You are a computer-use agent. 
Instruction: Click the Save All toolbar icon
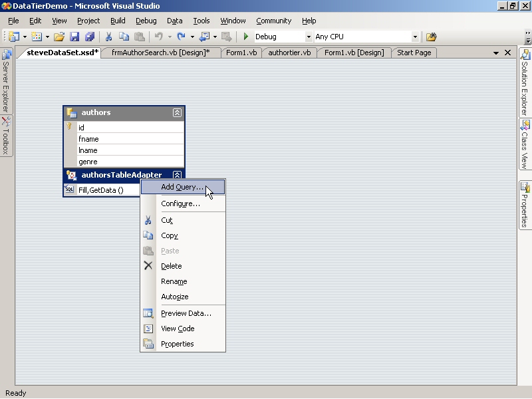(x=90, y=37)
